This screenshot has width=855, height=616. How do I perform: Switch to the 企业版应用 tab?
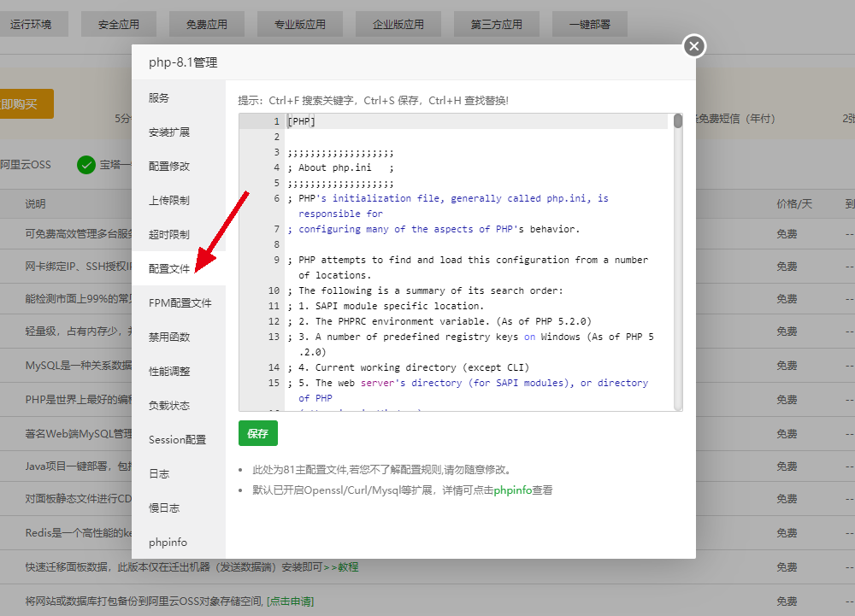pyautogui.click(x=398, y=25)
